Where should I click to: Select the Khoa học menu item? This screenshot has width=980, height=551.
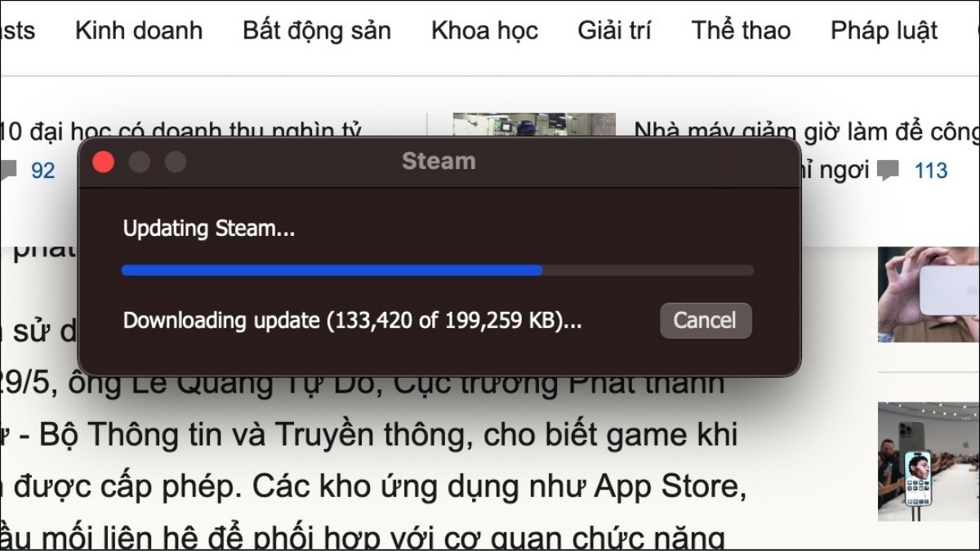484,31
